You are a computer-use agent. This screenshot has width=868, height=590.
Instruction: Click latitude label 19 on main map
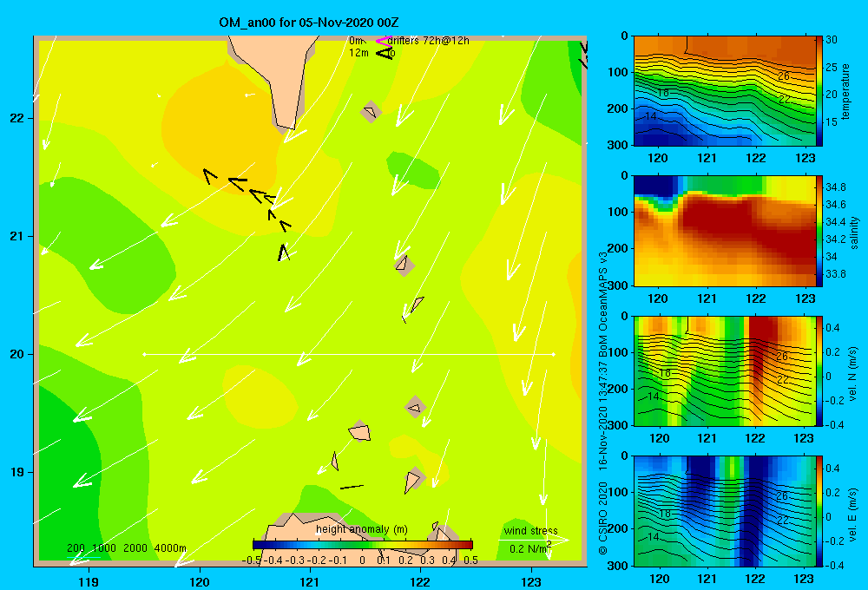click(16, 472)
